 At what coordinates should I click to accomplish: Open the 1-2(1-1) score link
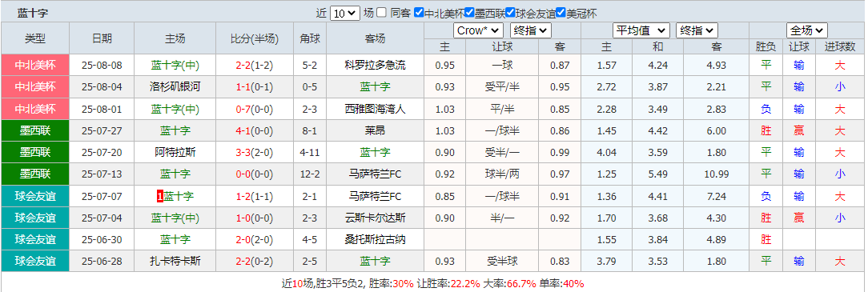[x=254, y=196]
